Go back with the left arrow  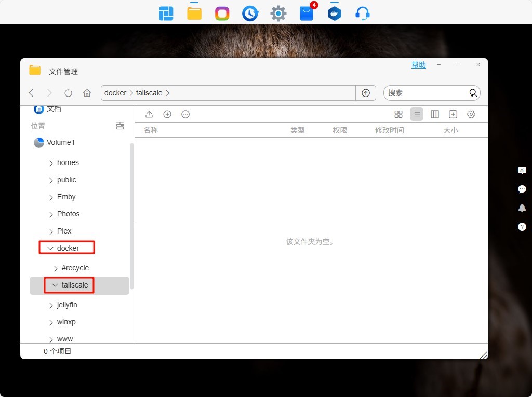point(31,93)
